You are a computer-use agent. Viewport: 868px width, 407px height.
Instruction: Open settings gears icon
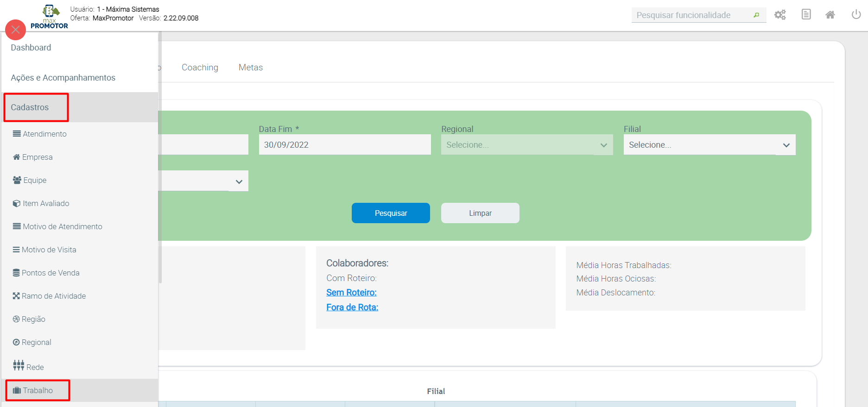point(780,15)
